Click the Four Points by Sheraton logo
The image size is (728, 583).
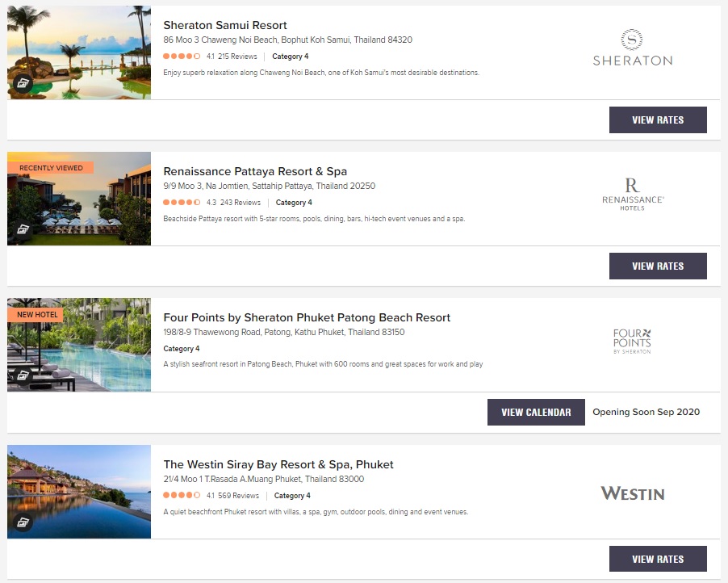pos(632,341)
